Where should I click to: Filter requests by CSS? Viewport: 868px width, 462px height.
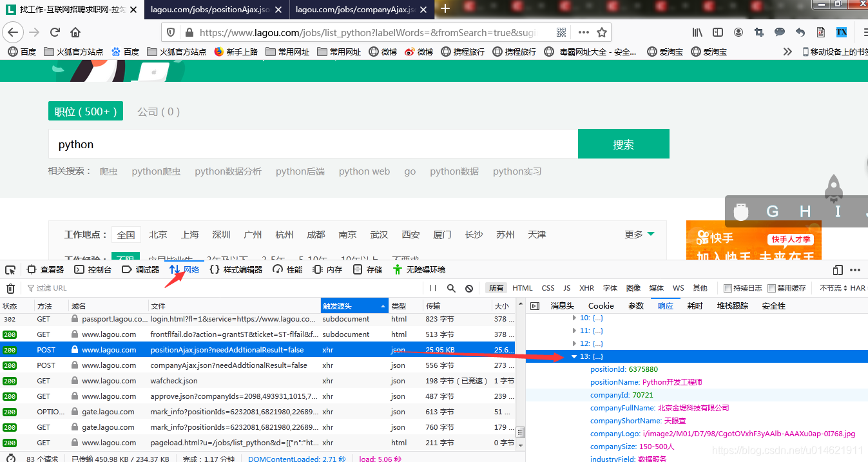point(548,288)
